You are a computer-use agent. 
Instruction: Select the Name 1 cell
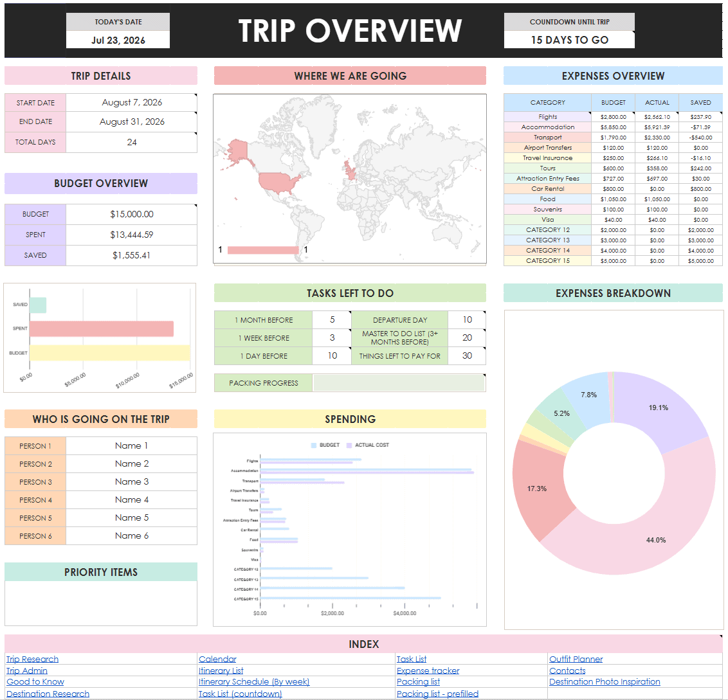131,445
